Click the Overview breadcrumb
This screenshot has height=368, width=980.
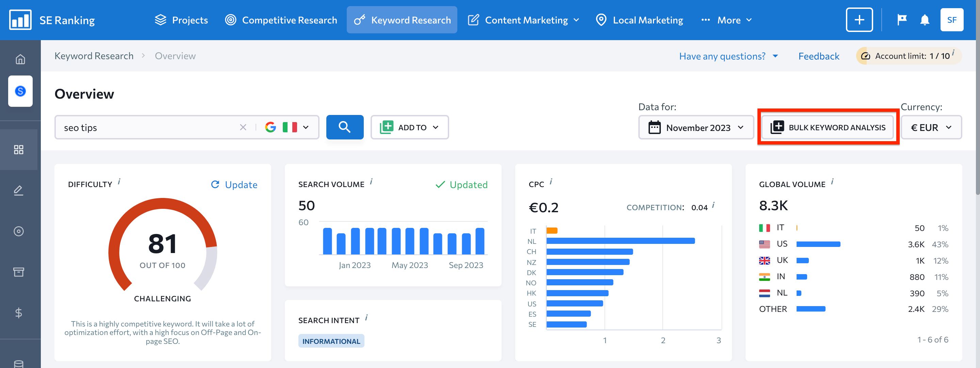click(x=175, y=56)
